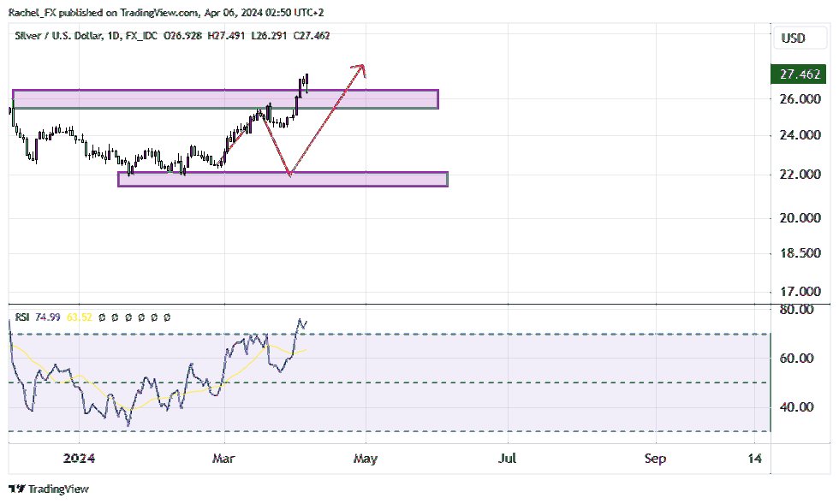Select the upper purple resistance zone rectangle
The image size is (839, 504).
pyautogui.click(x=225, y=99)
